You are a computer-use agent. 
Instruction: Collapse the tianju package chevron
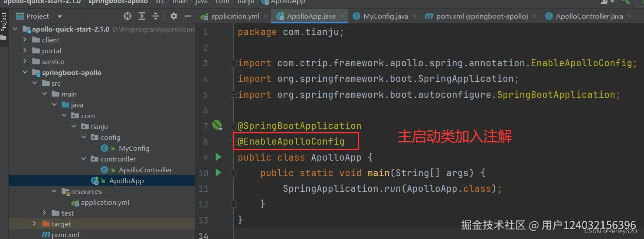(74, 126)
